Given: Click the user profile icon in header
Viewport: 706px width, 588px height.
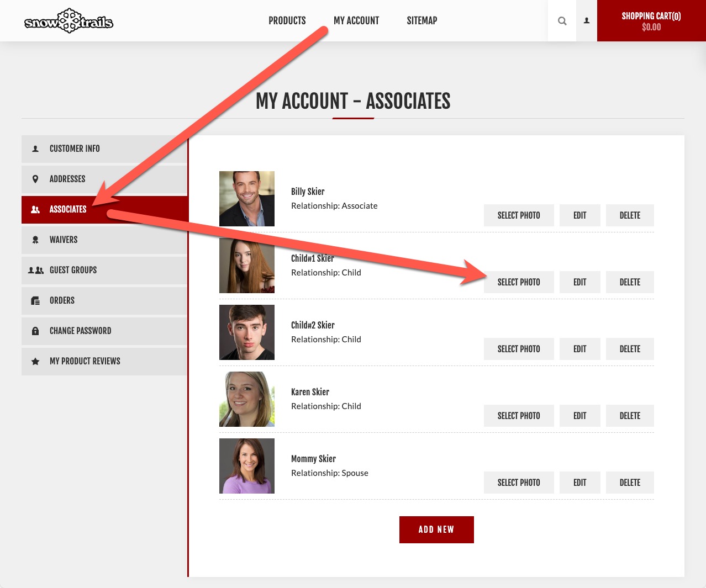Looking at the screenshot, I should click(587, 21).
